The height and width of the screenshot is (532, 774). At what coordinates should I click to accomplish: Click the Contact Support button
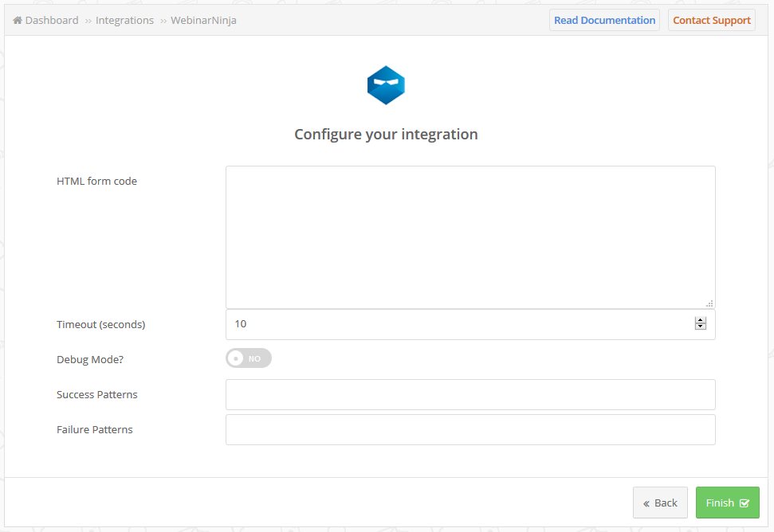(x=711, y=20)
